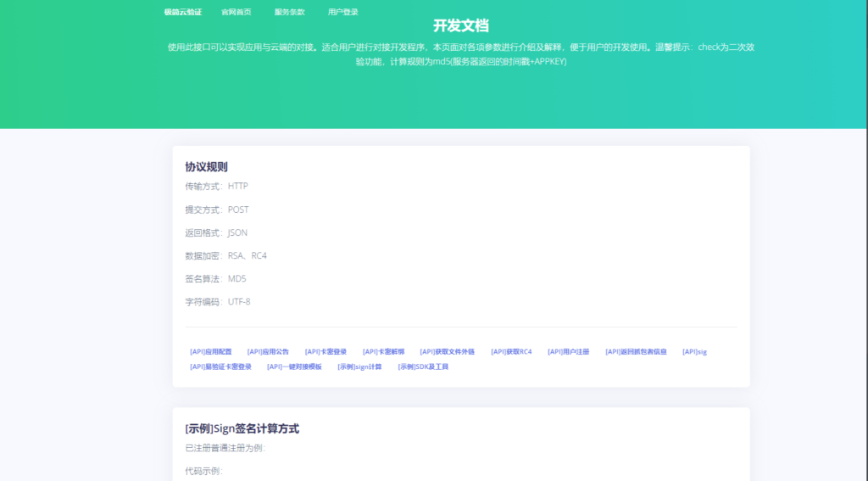This screenshot has width=868, height=481.
Task: Open 服务条款 in top navigation
Action: coord(290,12)
